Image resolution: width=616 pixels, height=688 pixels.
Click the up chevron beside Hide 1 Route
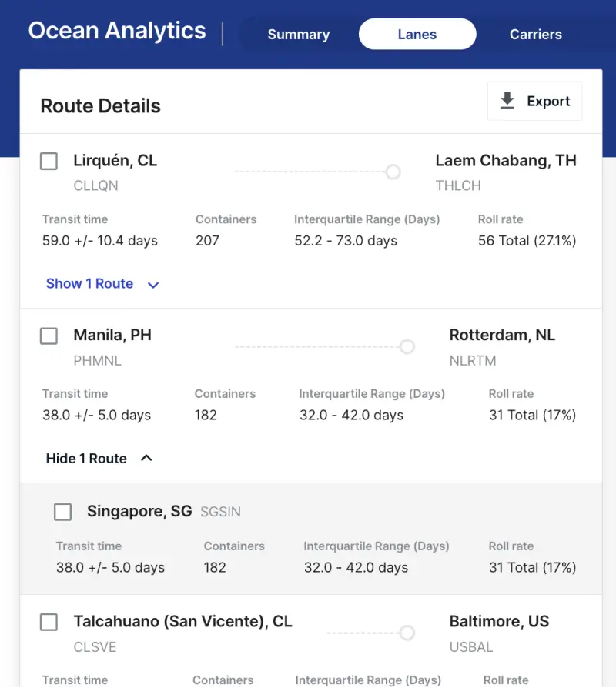[x=146, y=458]
